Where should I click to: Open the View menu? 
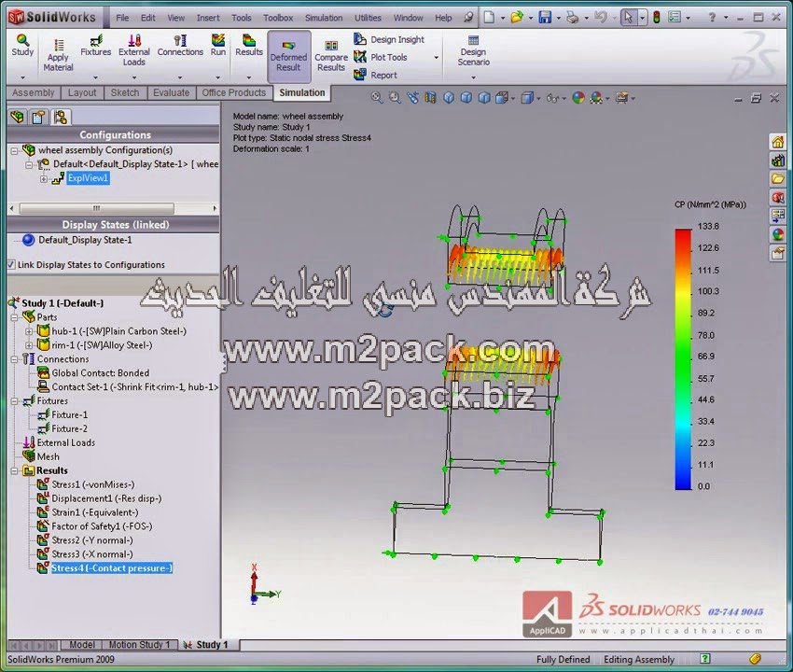click(176, 18)
